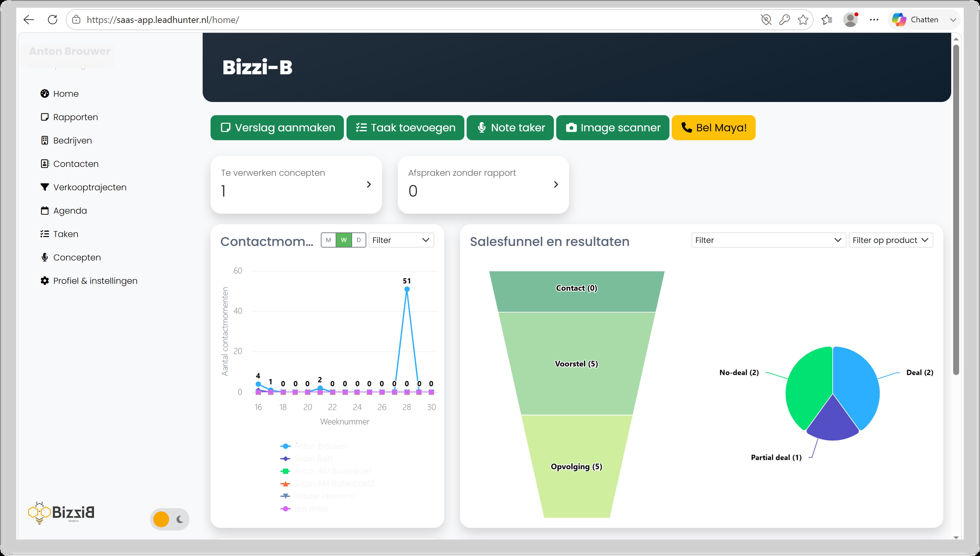This screenshot has width=980, height=556.
Task: Go to Home in the sidebar
Action: point(60,94)
